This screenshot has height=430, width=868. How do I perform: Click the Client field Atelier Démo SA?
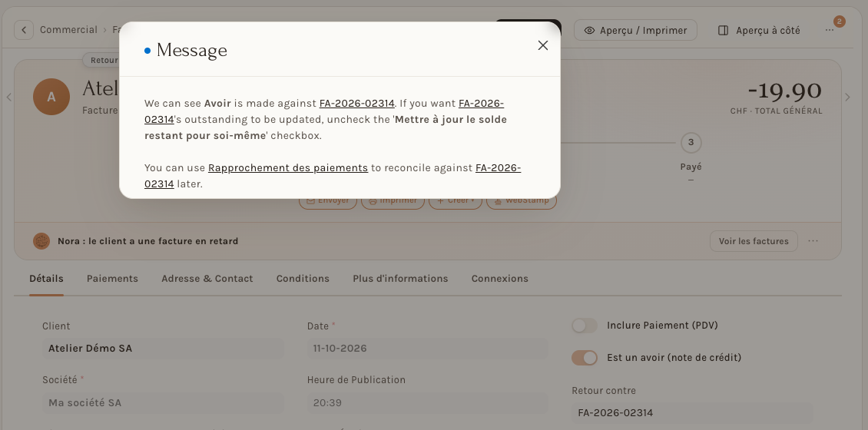pos(164,349)
